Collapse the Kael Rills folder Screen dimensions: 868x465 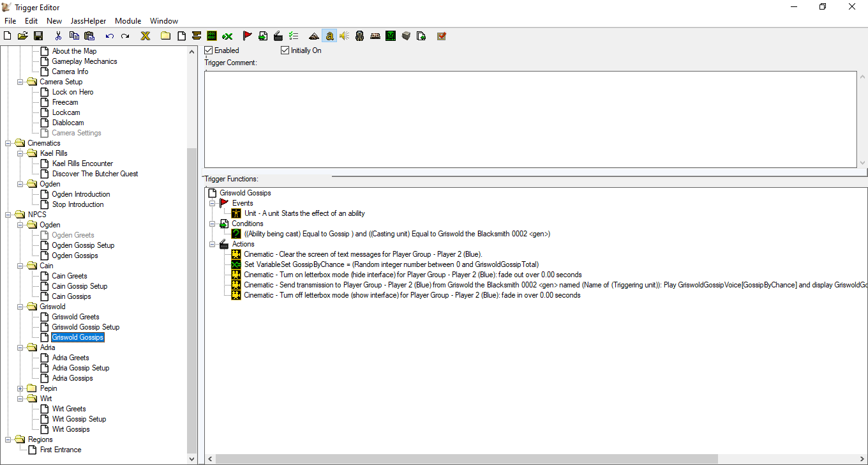[20, 153]
